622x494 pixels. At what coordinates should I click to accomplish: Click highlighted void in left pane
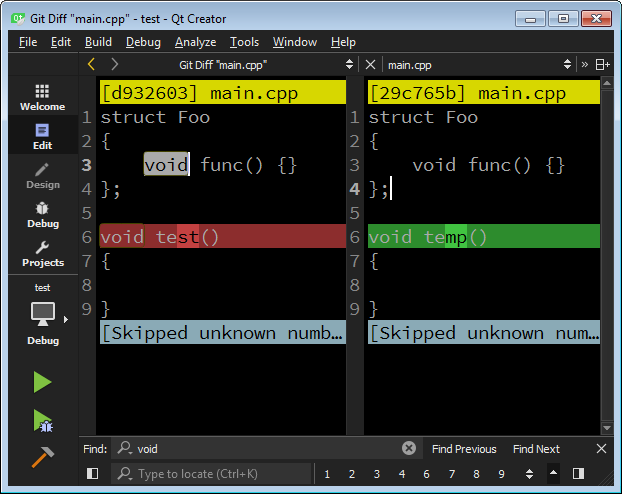[x=166, y=164]
